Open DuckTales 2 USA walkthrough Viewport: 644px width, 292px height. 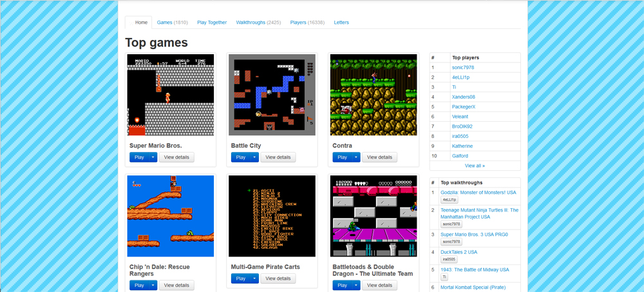[459, 252]
